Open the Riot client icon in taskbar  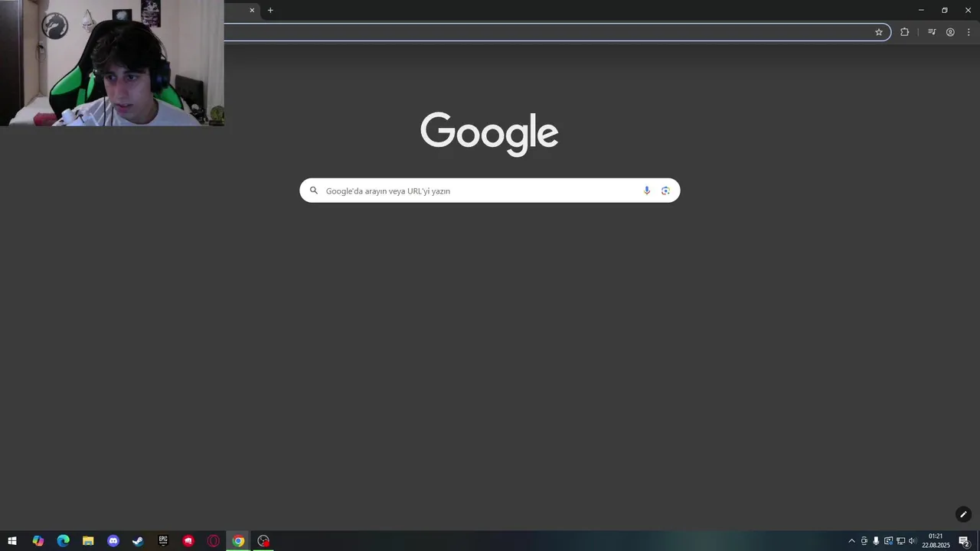[188, 541]
